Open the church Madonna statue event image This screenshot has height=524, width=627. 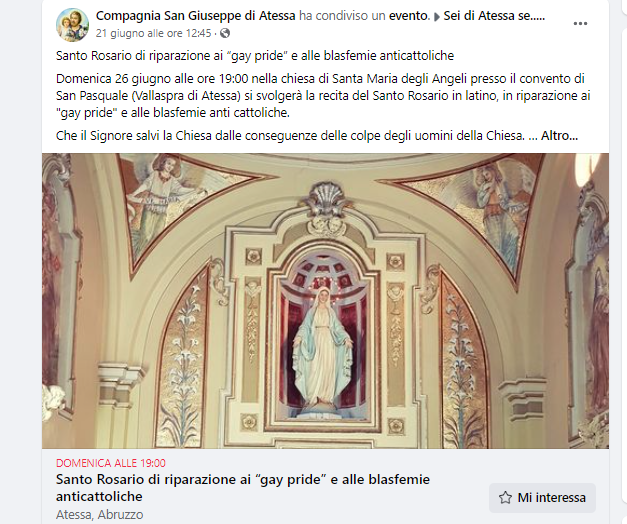coord(325,301)
